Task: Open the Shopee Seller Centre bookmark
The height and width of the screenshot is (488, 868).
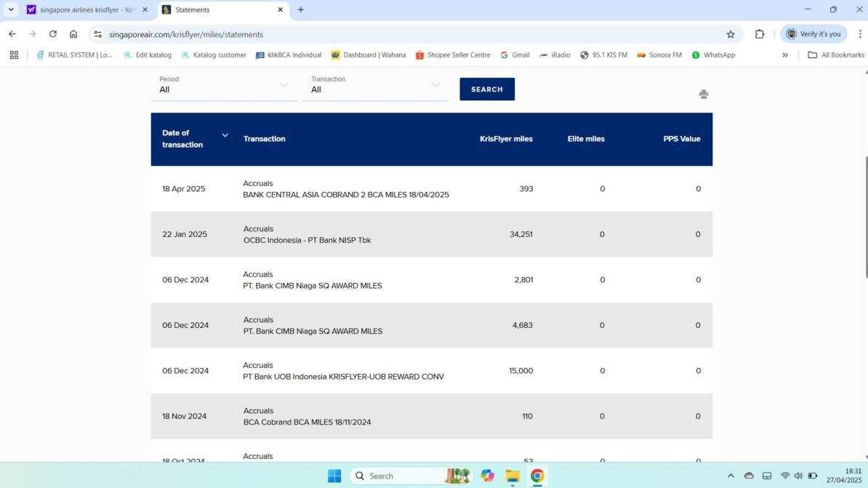Action: point(452,55)
